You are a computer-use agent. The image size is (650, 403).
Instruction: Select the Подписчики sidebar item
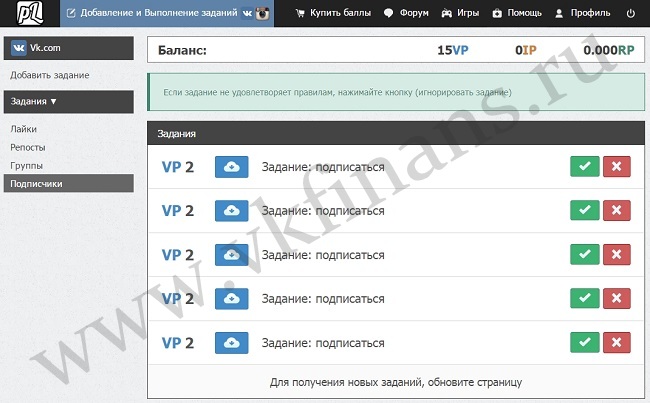click(69, 183)
